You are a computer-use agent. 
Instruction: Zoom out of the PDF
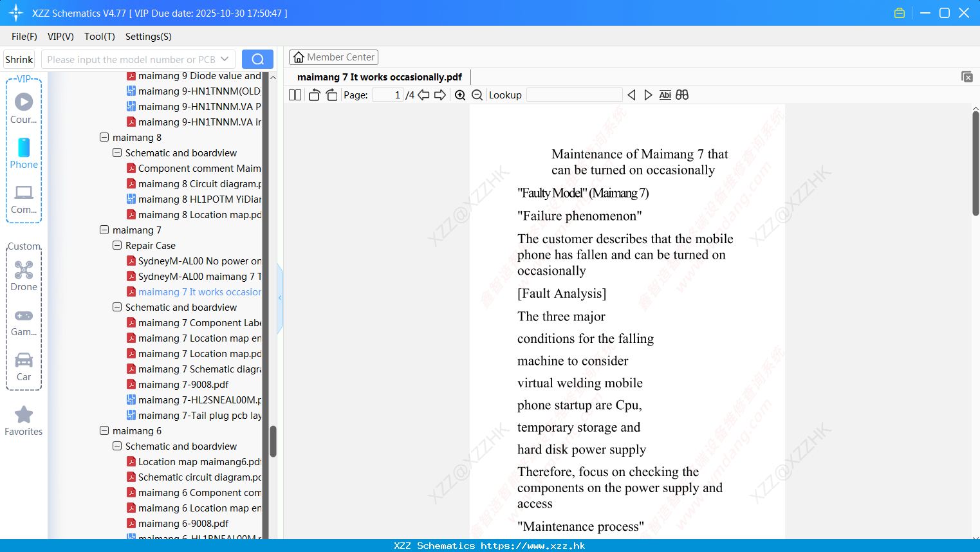(477, 95)
